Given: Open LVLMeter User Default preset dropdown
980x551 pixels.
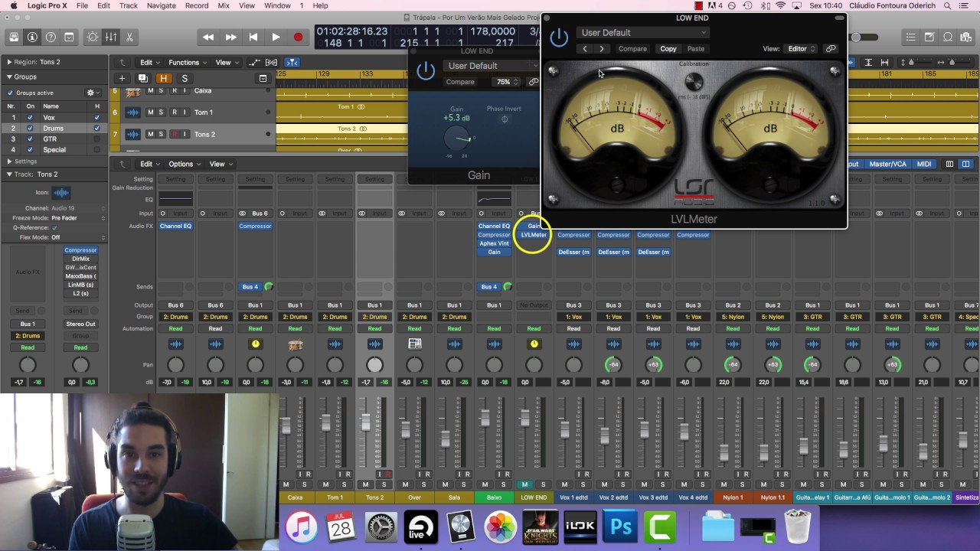Looking at the screenshot, I should pyautogui.click(x=643, y=33).
